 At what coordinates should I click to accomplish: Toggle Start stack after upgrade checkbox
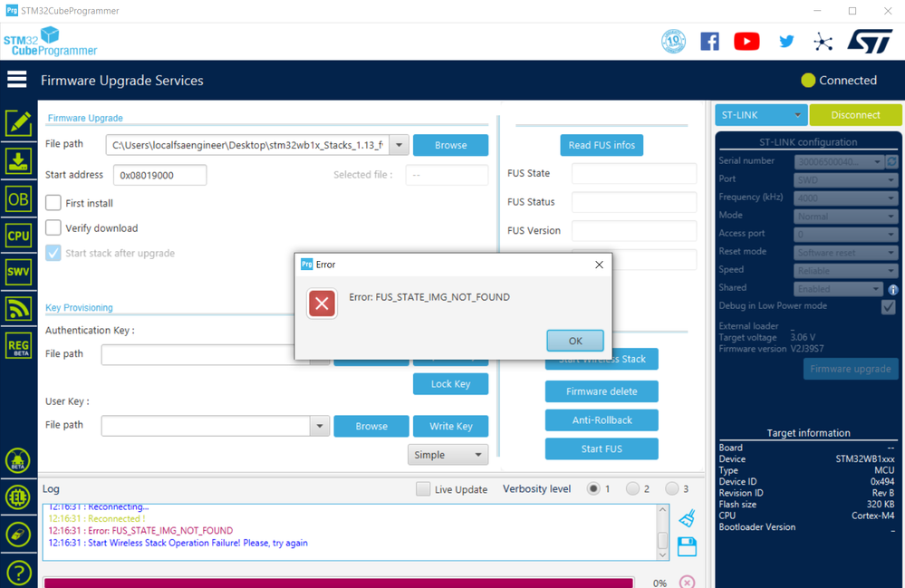point(53,253)
